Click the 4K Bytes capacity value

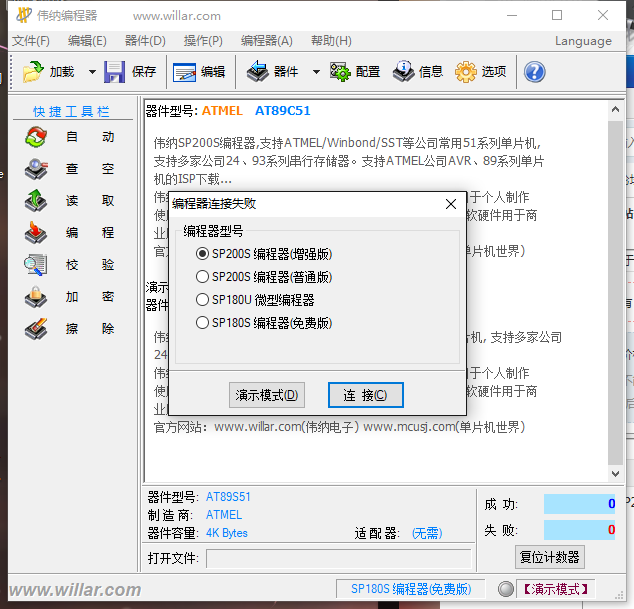coord(226,533)
